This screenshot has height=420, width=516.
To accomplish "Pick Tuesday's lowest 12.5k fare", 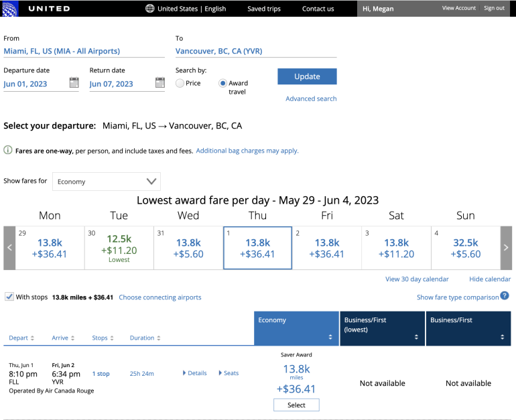I will click(119, 247).
